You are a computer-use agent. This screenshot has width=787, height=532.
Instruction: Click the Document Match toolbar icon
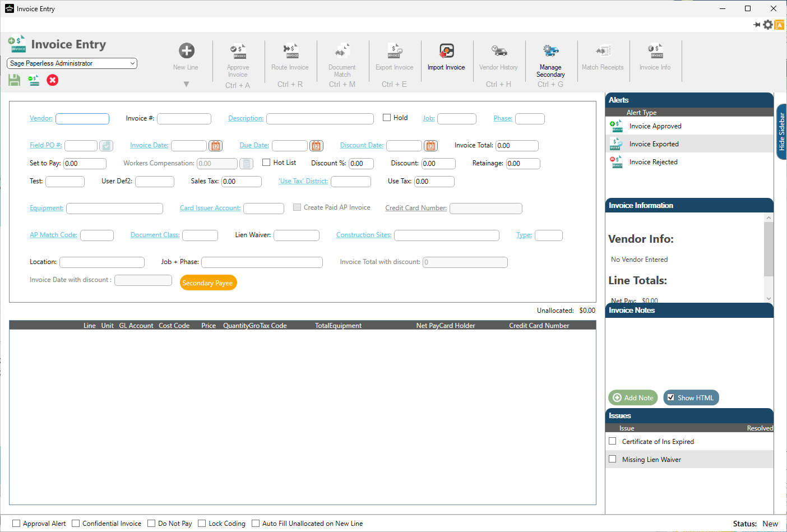[x=342, y=51]
